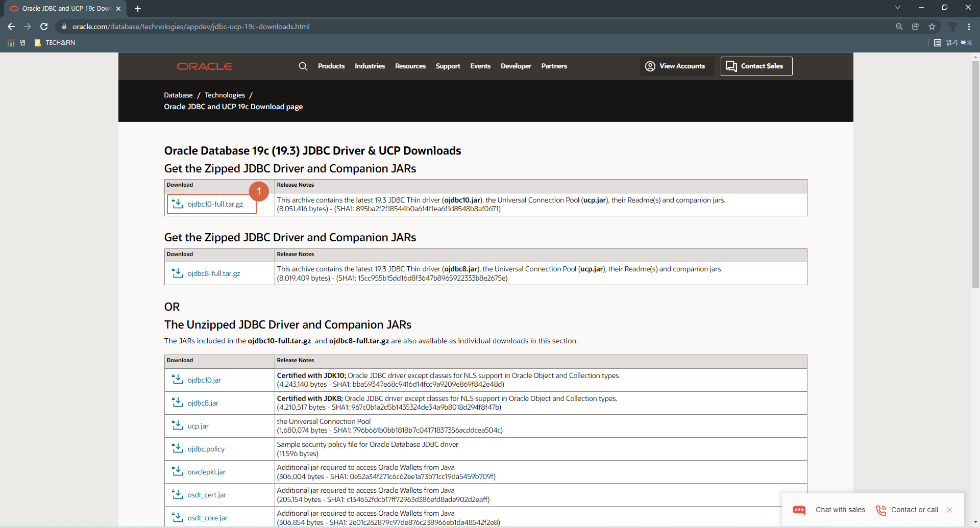Open the Developer menu

pyautogui.click(x=516, y=66)
